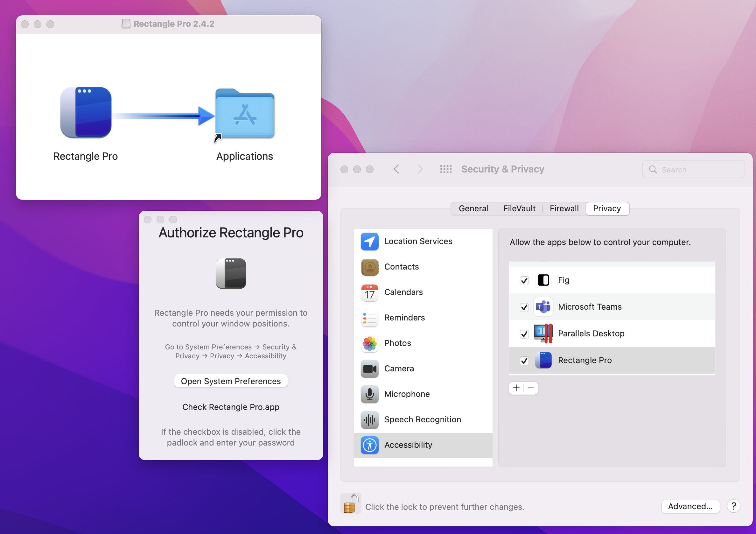
Task: Click the Location Services arrow icon
Action: pos(369,241)
